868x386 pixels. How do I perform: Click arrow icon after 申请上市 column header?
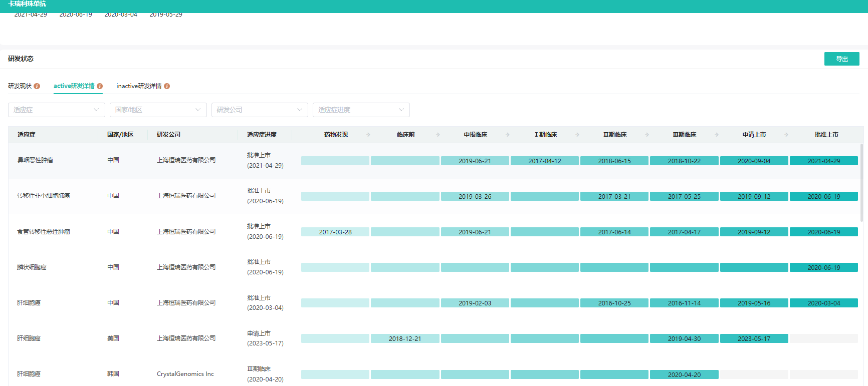786,135
